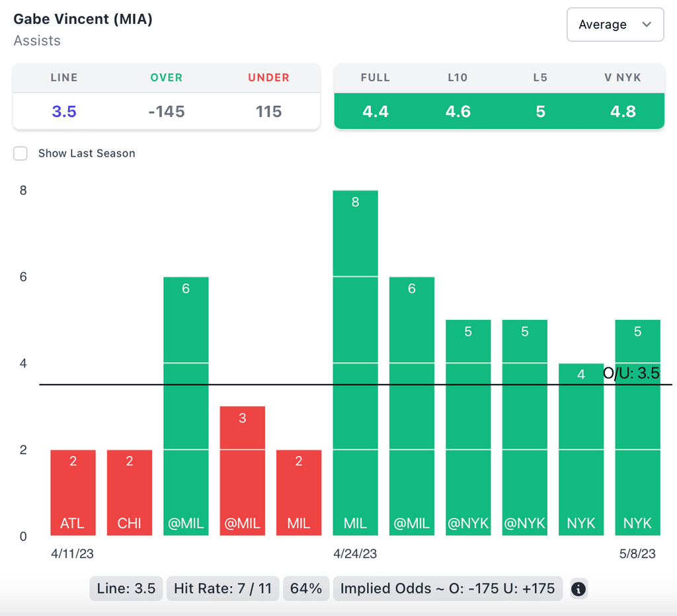
Task: Select the FULL average 4.4
Action: [376, 112]
